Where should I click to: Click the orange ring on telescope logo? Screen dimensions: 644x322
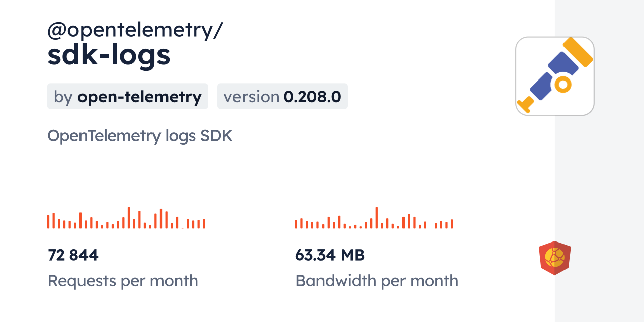click(563, 84)
